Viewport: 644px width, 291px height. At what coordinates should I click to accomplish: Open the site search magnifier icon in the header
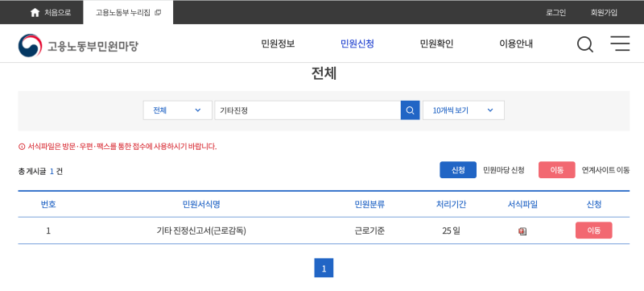tap(585, 44)
